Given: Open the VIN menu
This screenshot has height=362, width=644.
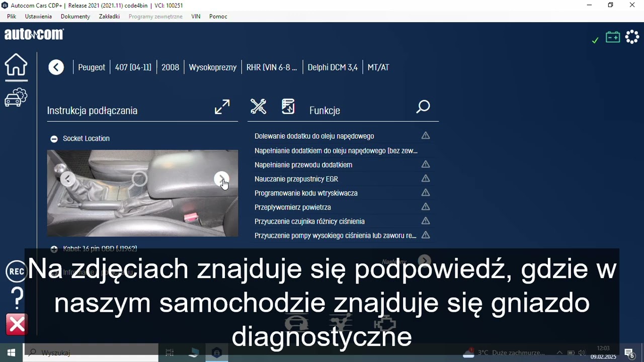Looking at the screenshot, I should tap(196, 17).
